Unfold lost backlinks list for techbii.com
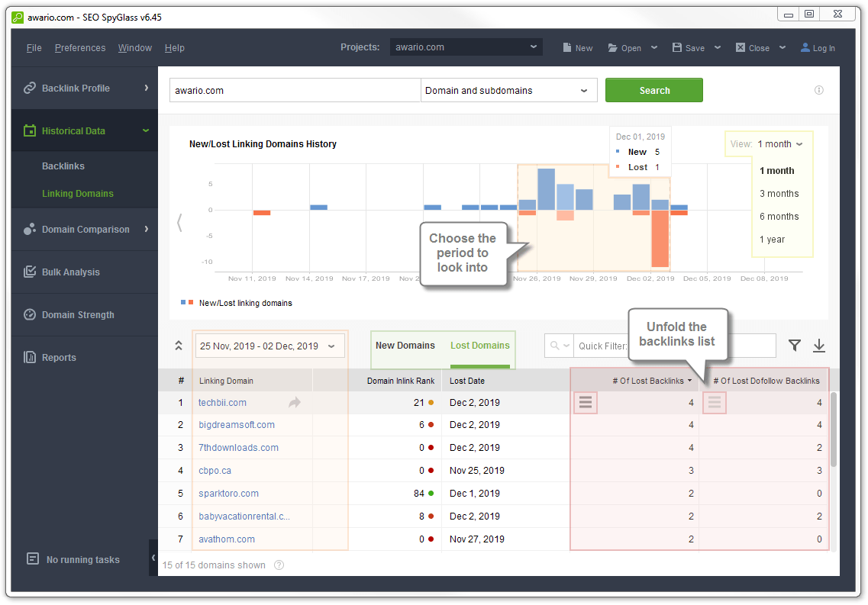 tap(586, 402)
